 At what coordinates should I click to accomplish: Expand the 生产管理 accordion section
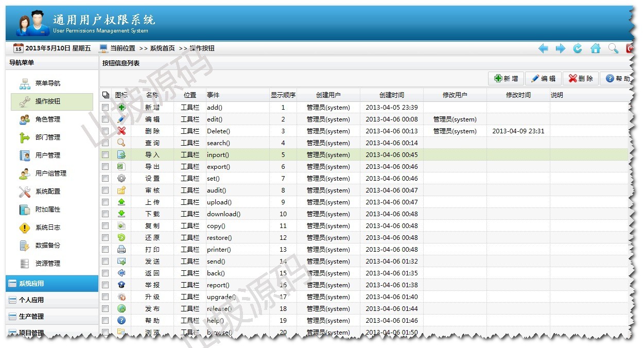click(51, 317)
